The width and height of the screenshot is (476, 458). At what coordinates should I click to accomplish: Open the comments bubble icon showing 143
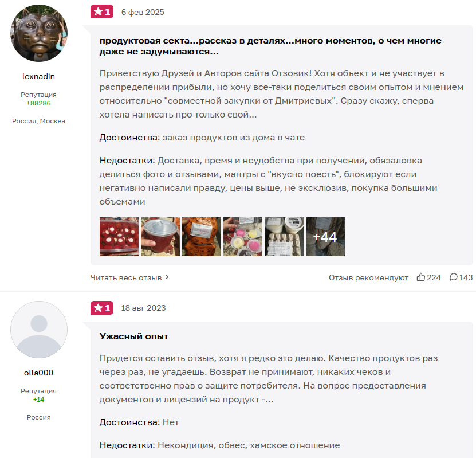click(454, 277)
